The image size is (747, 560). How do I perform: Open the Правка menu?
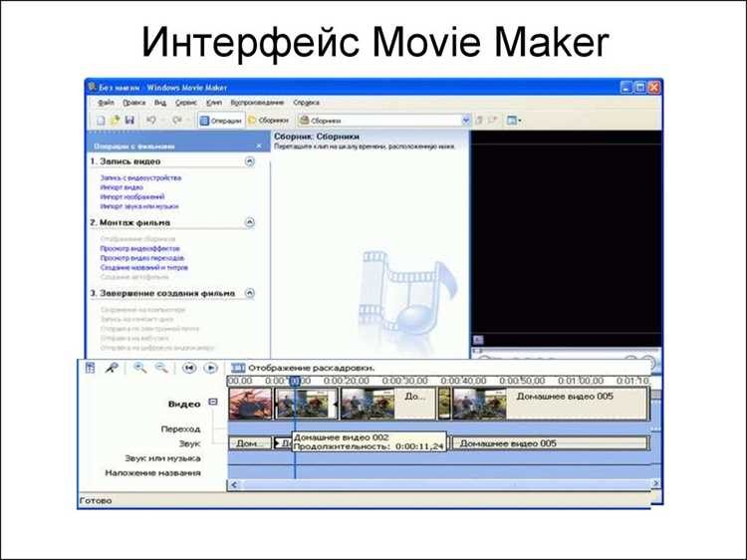(x=133, y=103)
